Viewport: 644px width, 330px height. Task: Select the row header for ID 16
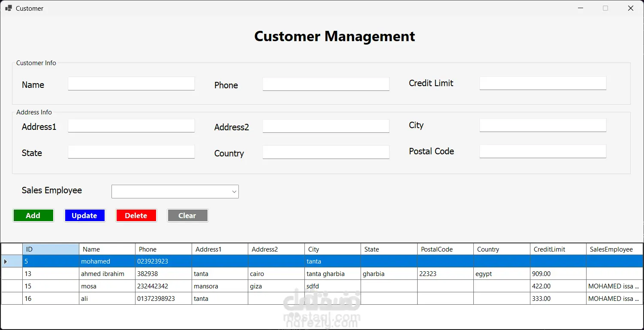click(12, 299)
